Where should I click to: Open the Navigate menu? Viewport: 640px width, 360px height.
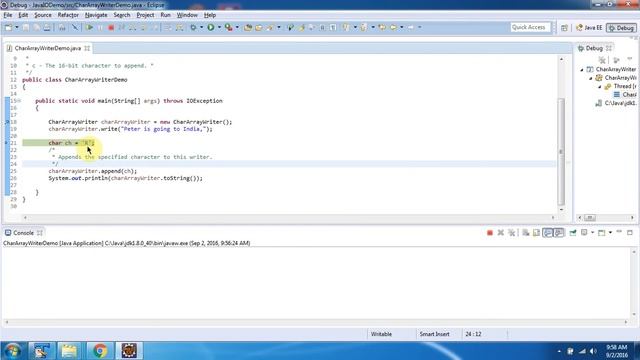pos(96,15)
